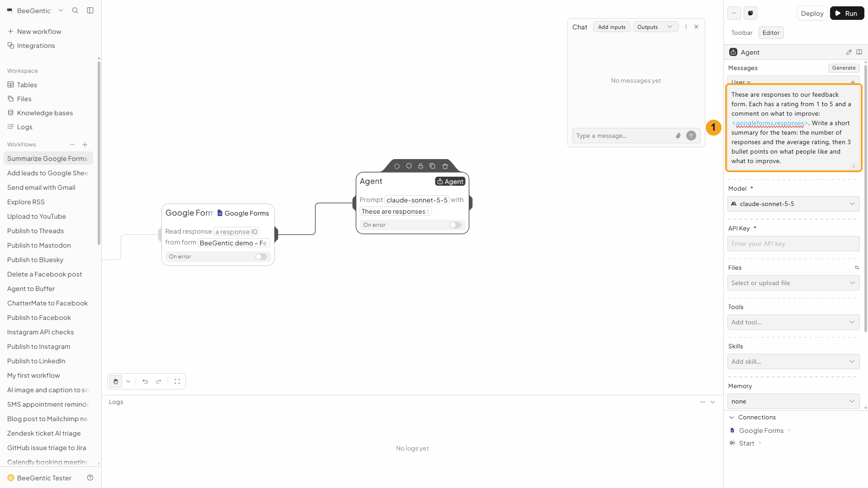The height and width of the screenshot is (488, 868).
Task: Click Generate for Messages
Action: [x=844, y=68]
